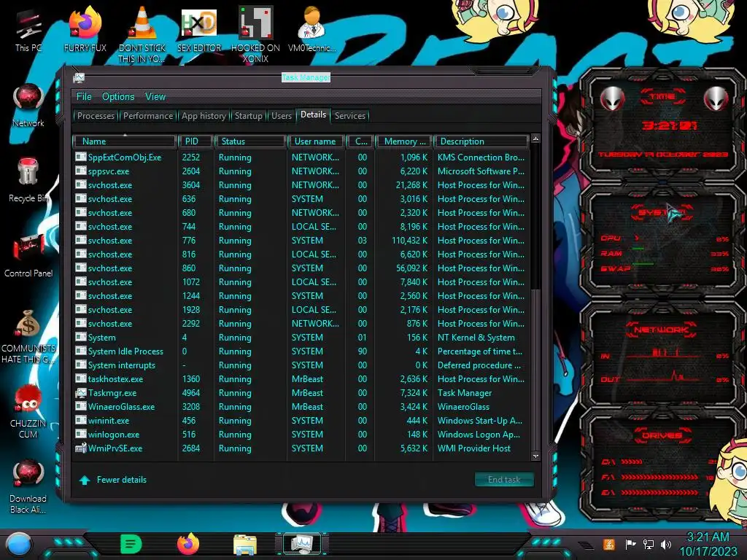Sort by the User name column header
Screen dimensions: 747x560
[x=317, y=141]
